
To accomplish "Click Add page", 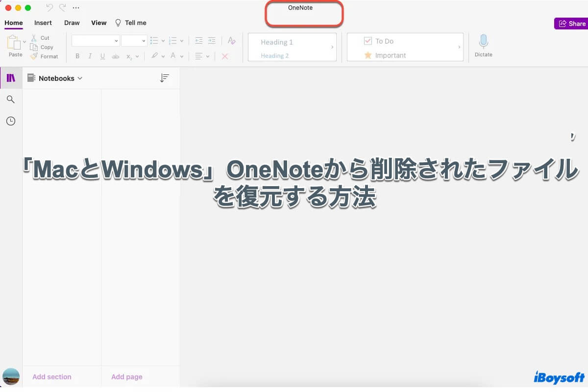I will click(127, 377).
